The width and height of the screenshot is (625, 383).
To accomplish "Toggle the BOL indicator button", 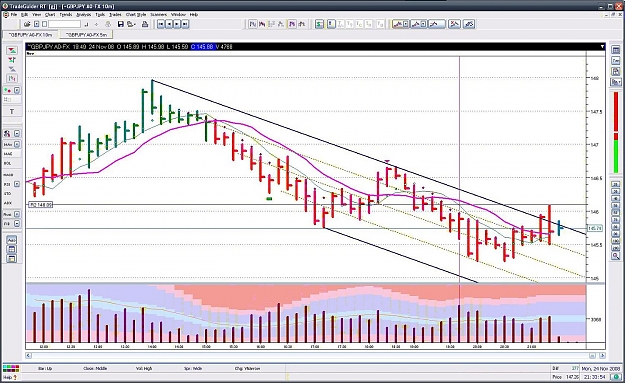I will click(8, 163).
